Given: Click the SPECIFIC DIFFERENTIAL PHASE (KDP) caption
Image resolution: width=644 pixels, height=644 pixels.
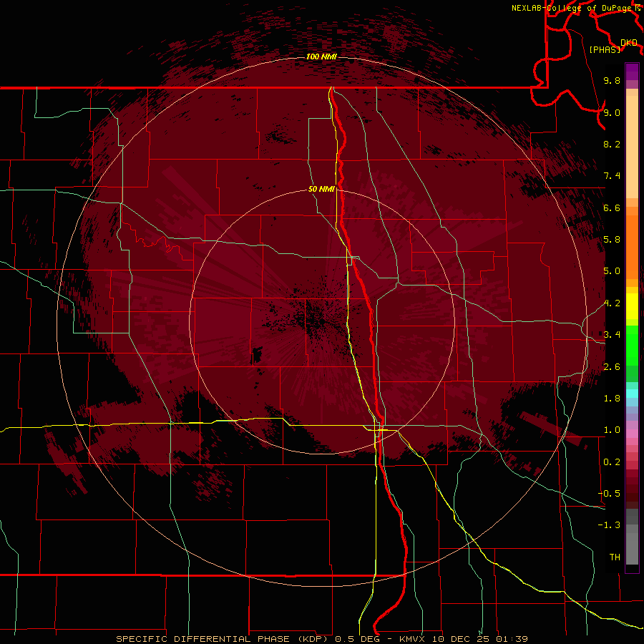Looking at the screenshot, I should 222,639.
